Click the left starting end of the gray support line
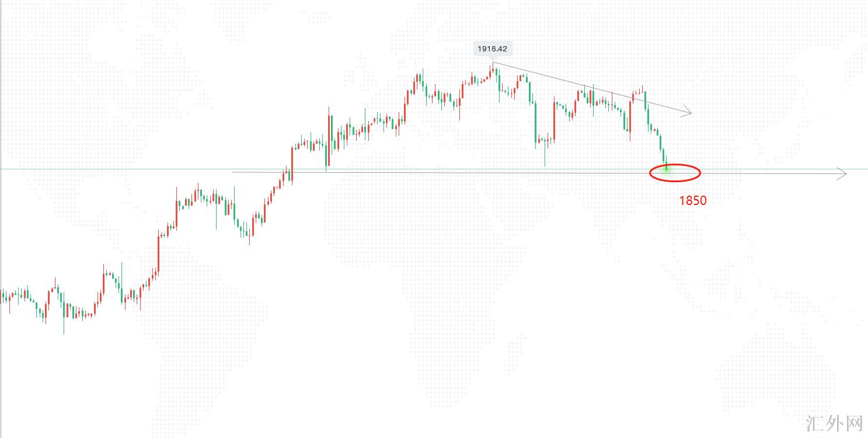This screenshot has width=868, height=438. click(233, 172)
